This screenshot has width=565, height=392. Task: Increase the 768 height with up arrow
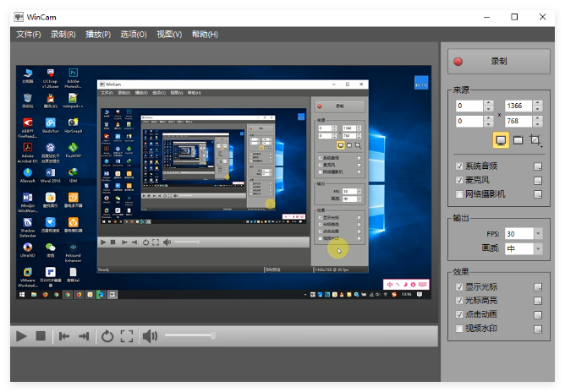[x=538, y=118]
